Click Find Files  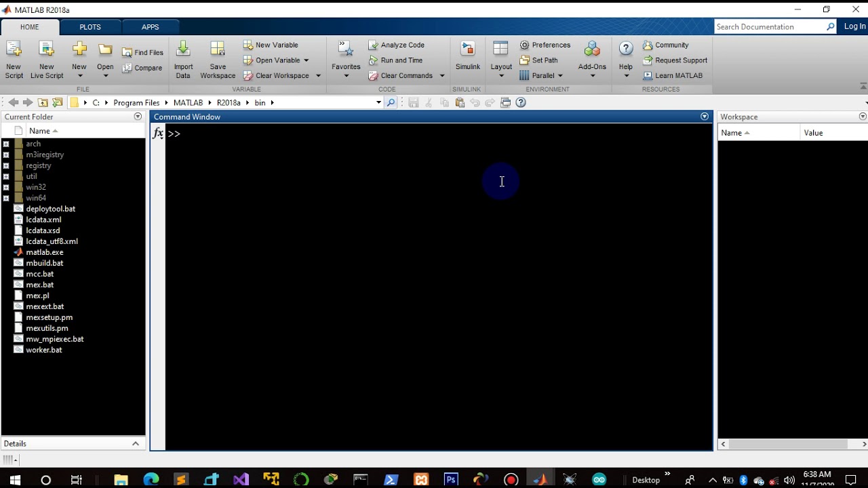tap(142, 52)
